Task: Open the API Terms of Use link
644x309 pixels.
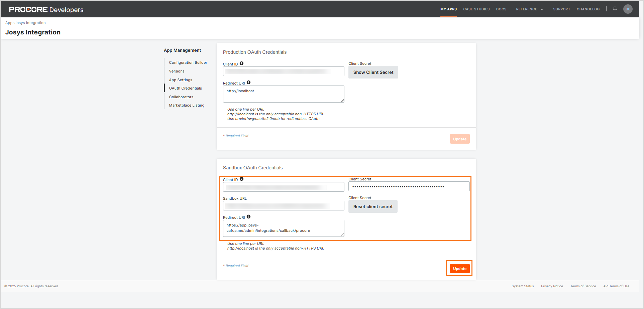Action: (616, 286)
